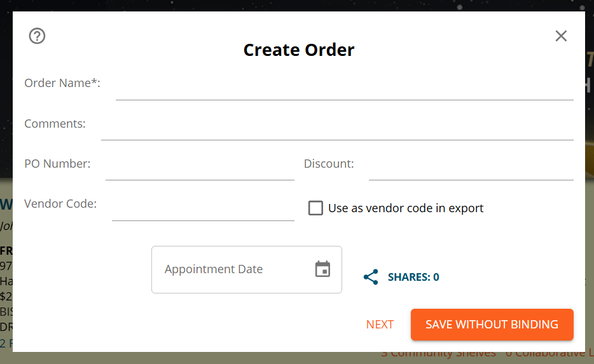Click the NEXT button

click(380, 325)
